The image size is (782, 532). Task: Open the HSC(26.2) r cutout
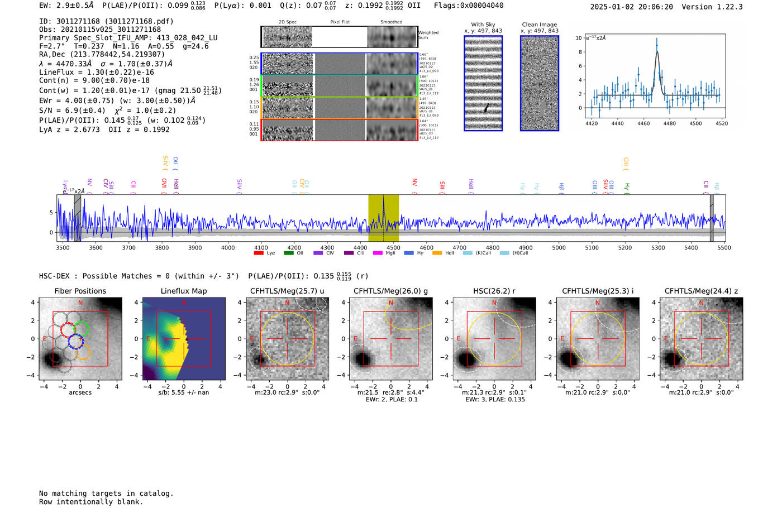[x=494, y=339]
